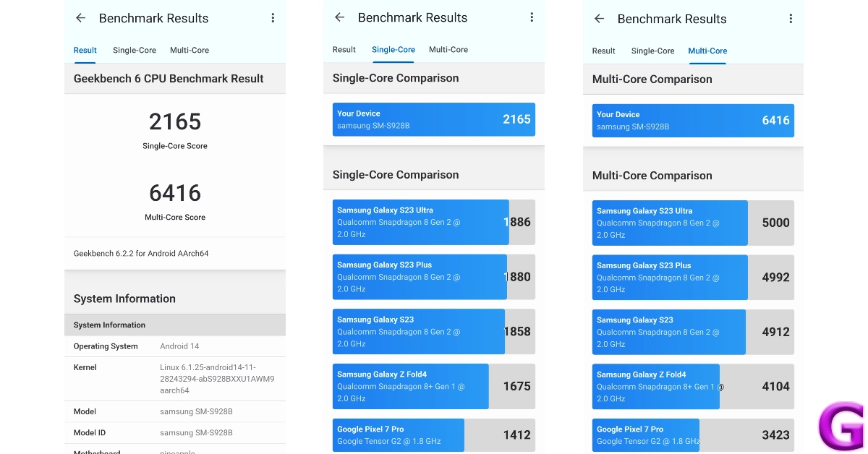868x454 pixels.
Task: Select Single-Core tab in right screen
Action: tap(652, 51)
